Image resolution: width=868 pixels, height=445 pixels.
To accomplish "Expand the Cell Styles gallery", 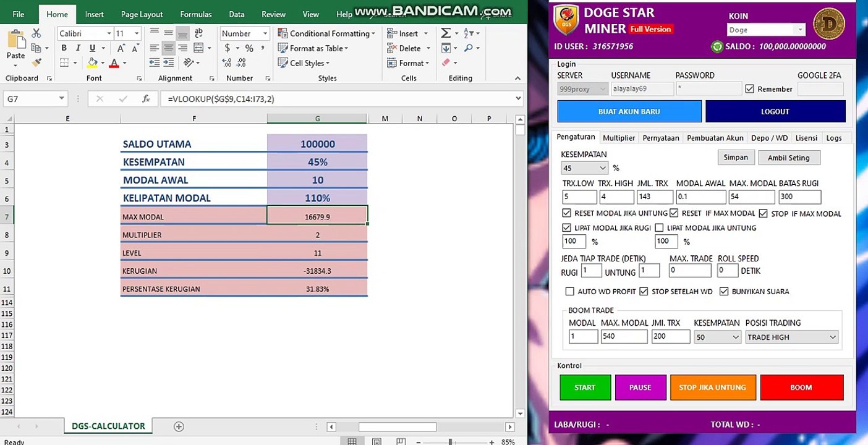I will (x=304, y=63).
